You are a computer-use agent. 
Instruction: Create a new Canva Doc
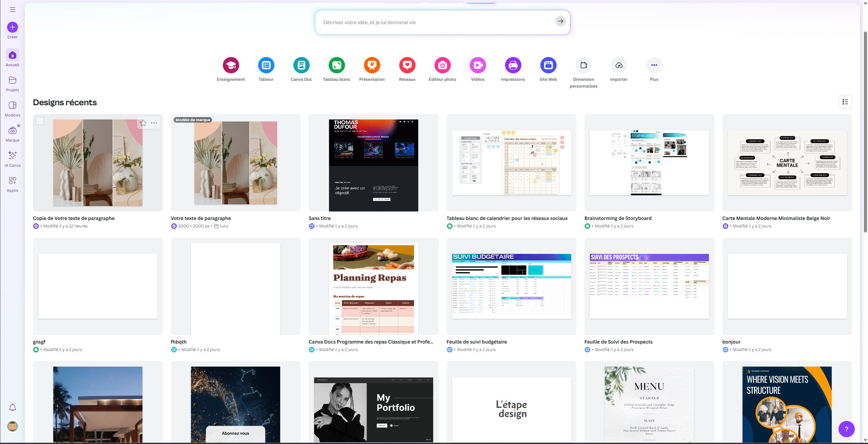(x=301, y=65)
